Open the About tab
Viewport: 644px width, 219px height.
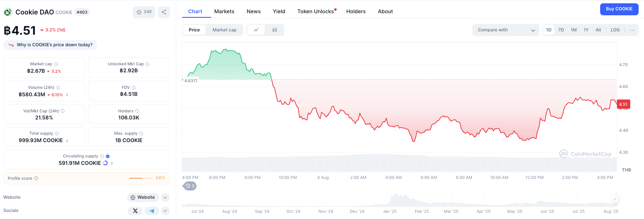(x=385, y=11)
